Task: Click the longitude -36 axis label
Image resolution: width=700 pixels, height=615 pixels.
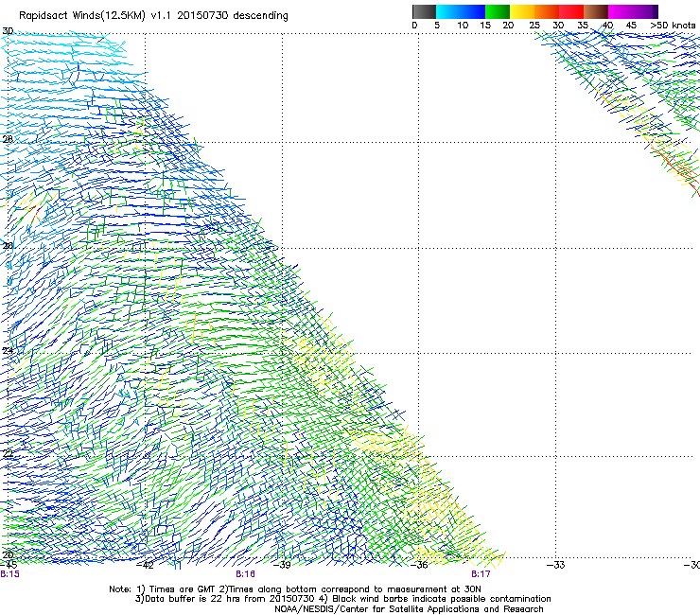Action: tap(419, 565)
